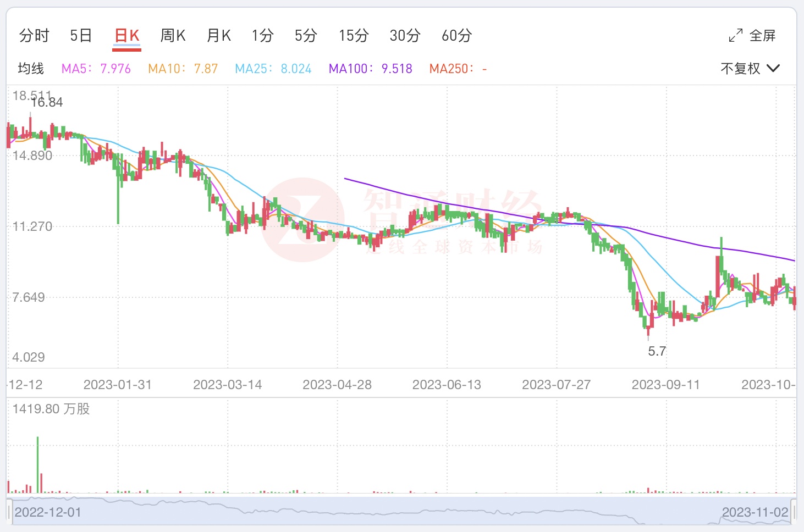Toggle the MA5 moving average line

(96, 69)
